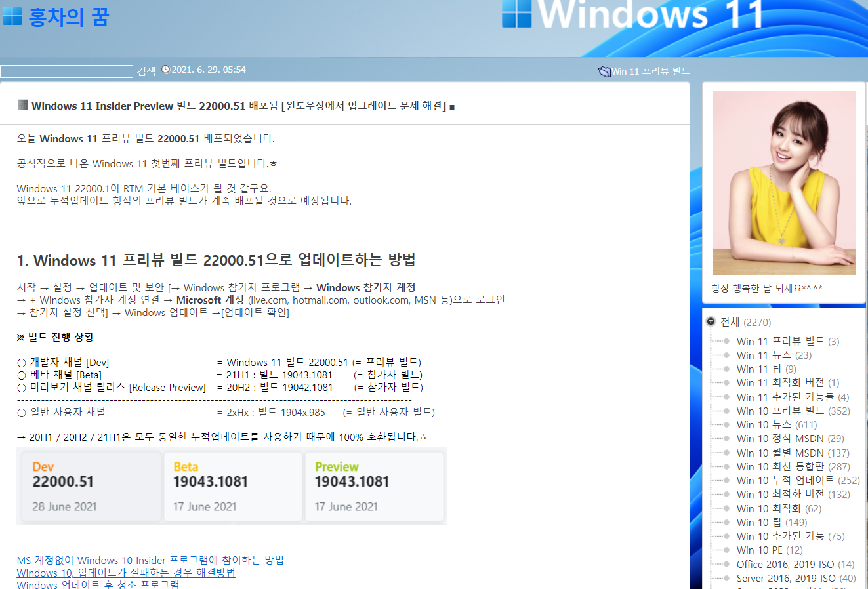Click the post date 2021. 6. 29. 05:54

[x=209, y=70]
